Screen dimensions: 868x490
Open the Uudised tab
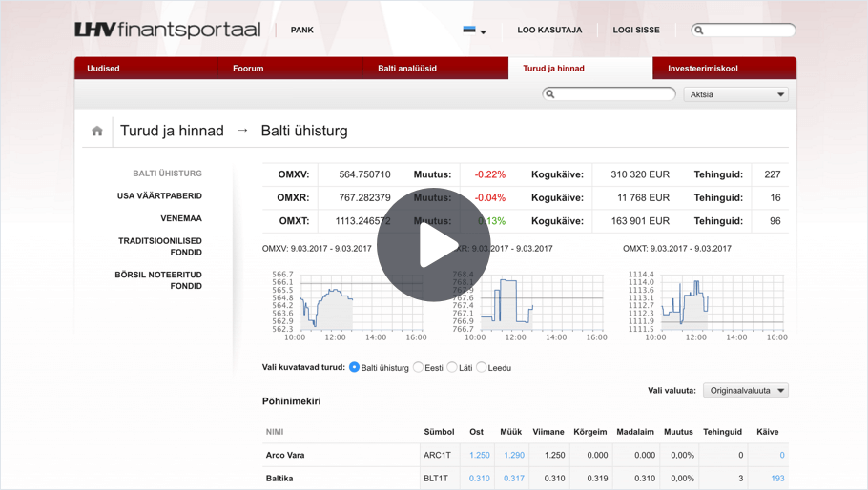(147, 68)
